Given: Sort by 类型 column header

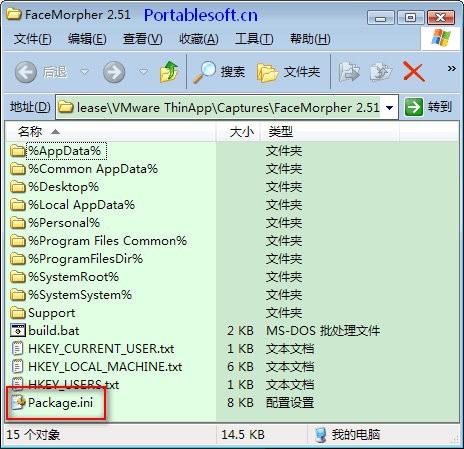Looking at the screenshot, I should click(329, 132).
